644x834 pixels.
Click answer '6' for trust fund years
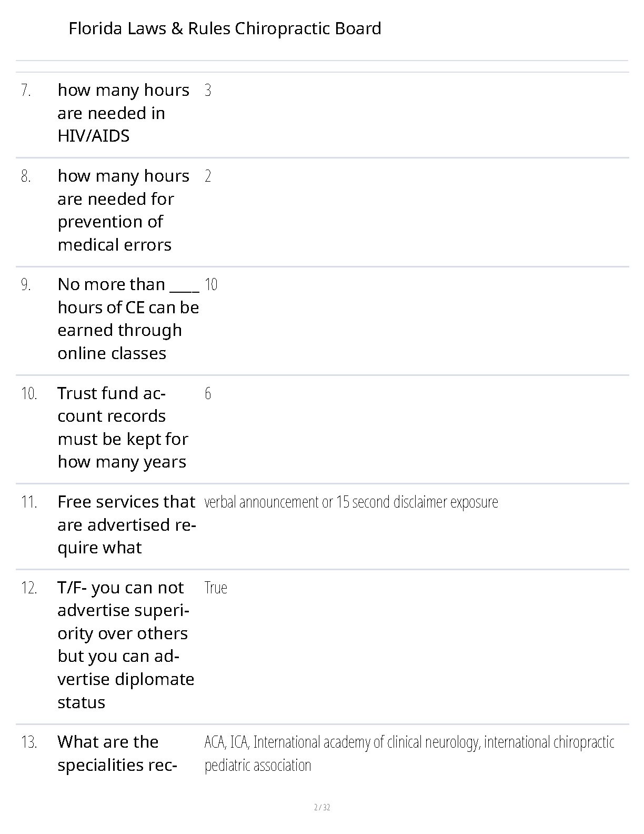pos(208,393)
